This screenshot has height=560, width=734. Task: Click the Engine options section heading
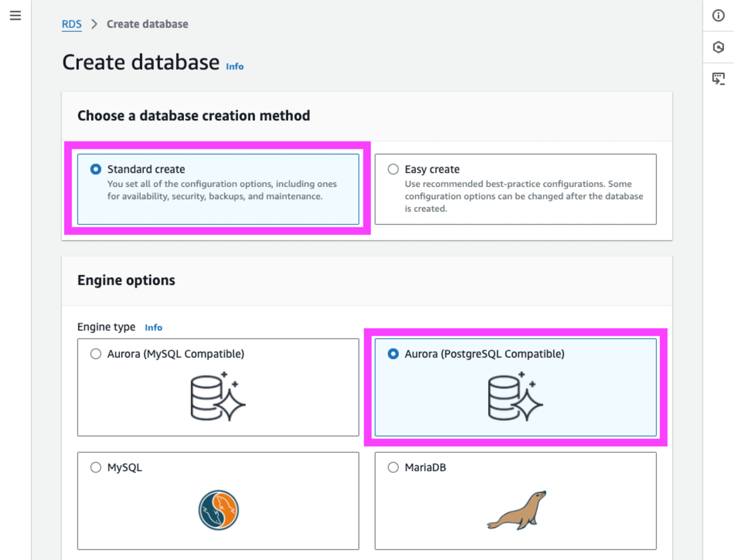[x=126, y=280]
